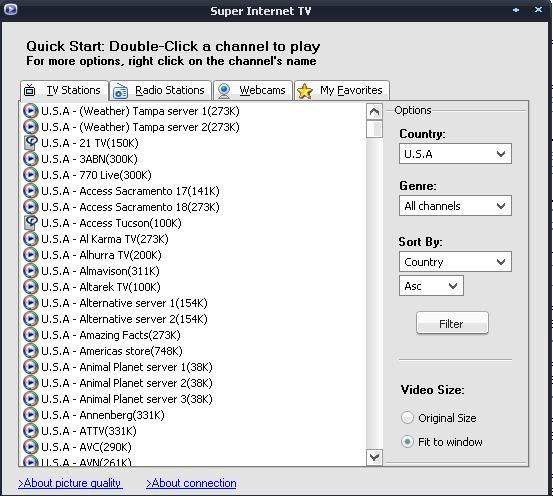The height and width of the screenshot is (496, 553).
Task: Open the Country dropdown showing U.S.A
Action: pyautogui.click(x=455, y=153)
